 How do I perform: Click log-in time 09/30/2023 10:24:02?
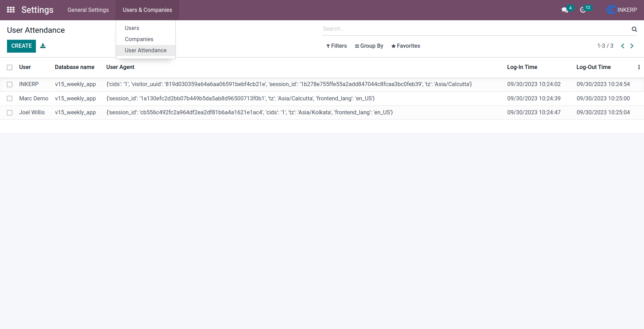point(534,84)
